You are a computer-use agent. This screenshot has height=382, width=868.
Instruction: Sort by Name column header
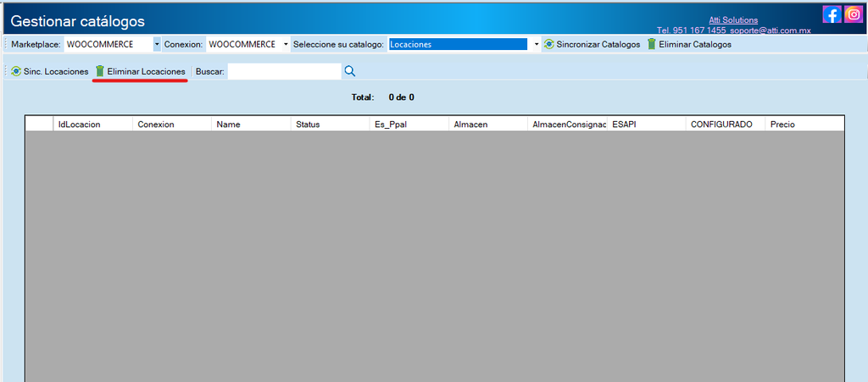coord(251,125)
